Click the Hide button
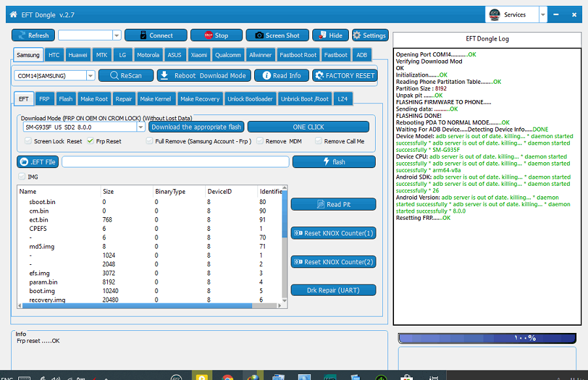The height and width of the screenshot is (380, 588). click(x=331, y=35)
